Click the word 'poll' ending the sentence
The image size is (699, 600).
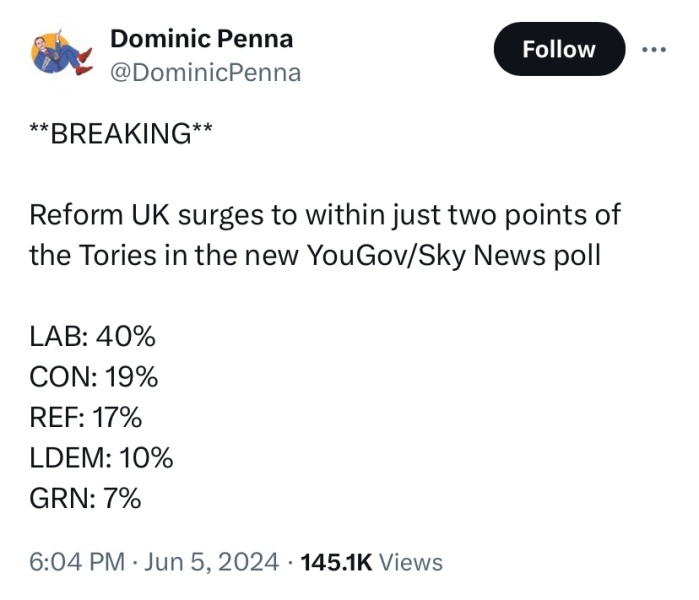(577, 255)
